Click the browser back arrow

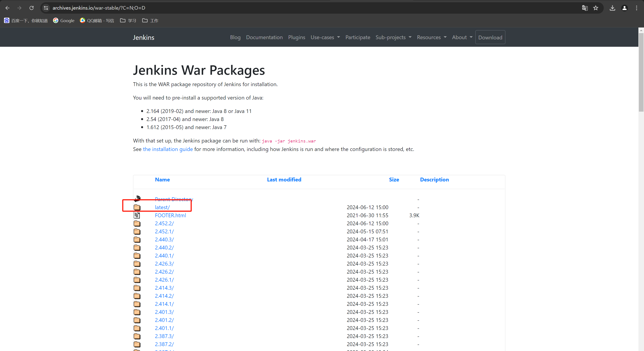(7, 8)
